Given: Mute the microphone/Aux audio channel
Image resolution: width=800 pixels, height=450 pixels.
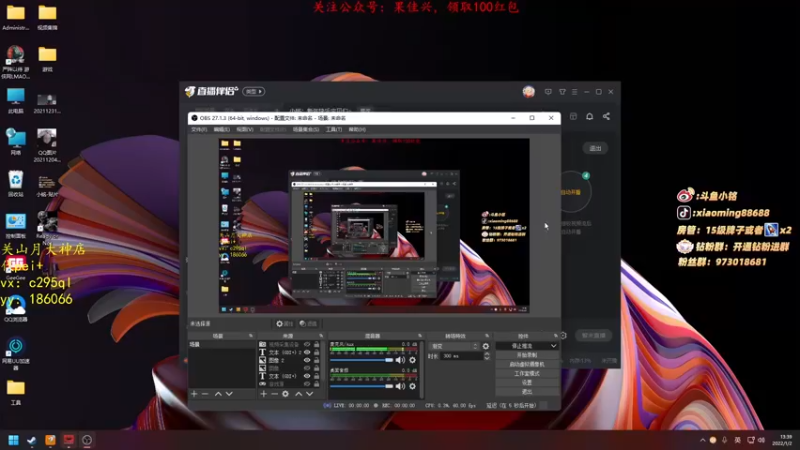Looking at the screenshot, I should tap(400, 360).
